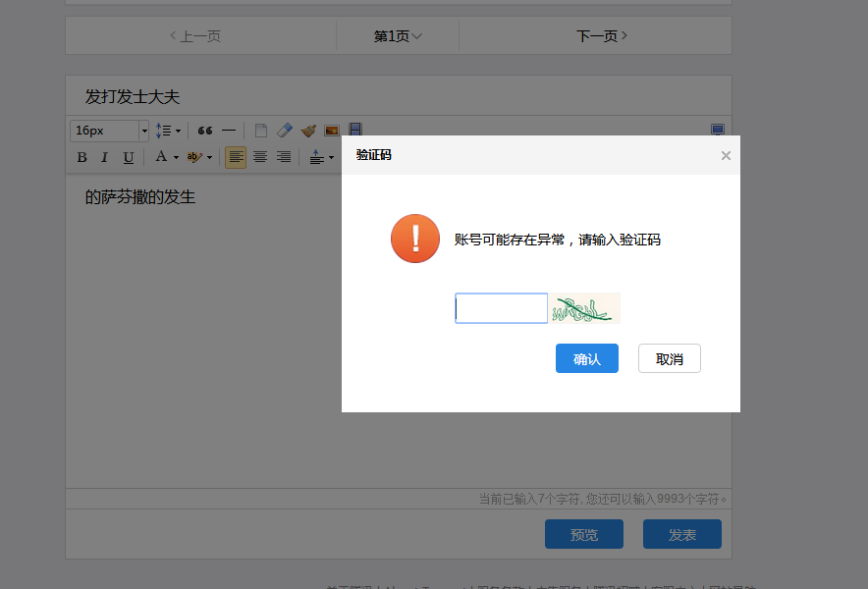Screen dimensions: 868x589
Task: Open the page selector showing 第1页
Action: 397,35
